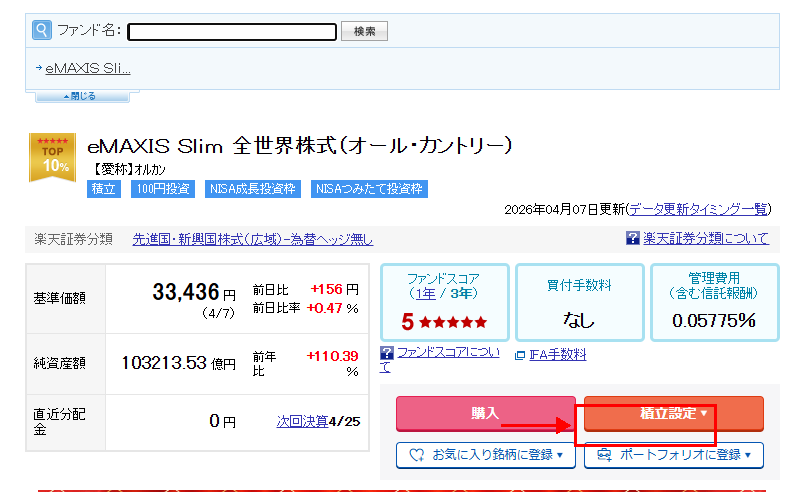This screenshot has height=492, width=795.
Task: Click the five-star fund score rating
Action: click(444, 322)
